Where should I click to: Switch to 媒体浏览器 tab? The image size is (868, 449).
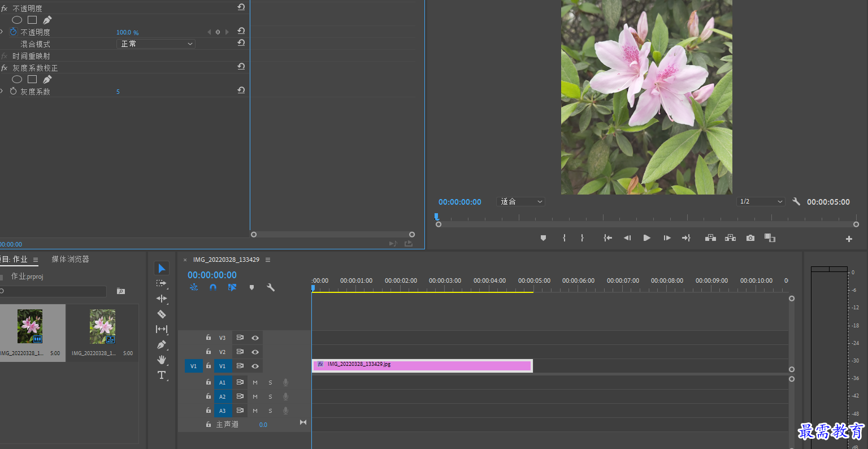pos(71,259)
